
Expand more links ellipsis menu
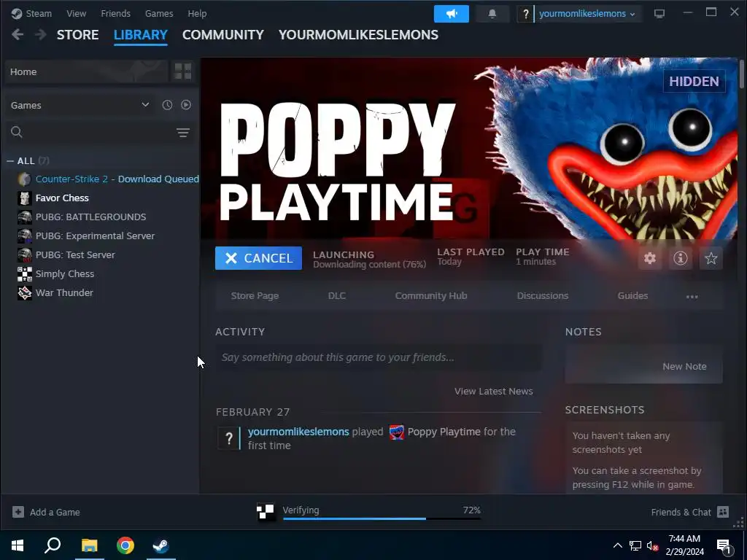point(692,296)
